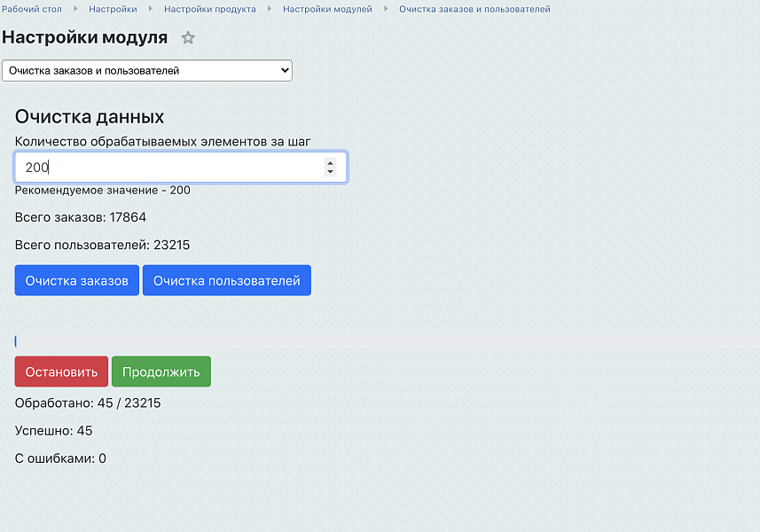Click the favorites star next to page title
Screen dimensions: 760x532
coord(187,38)
